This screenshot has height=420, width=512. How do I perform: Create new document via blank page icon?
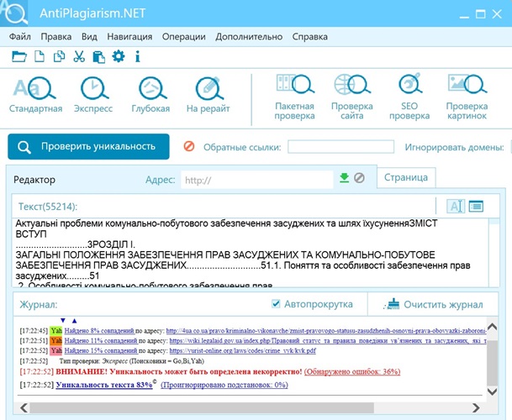coord(40,56)
